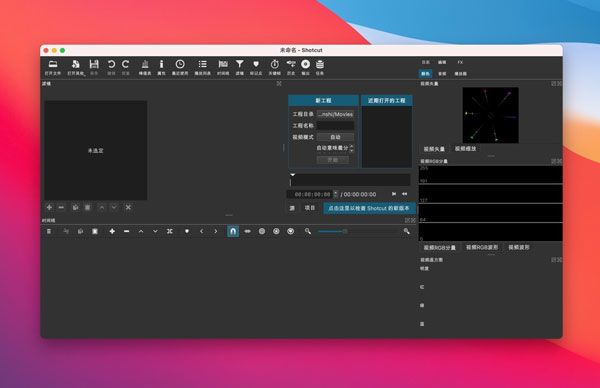600x388 pixels.
Task: Toggle timeline snapping magnet button
Action: coord(233,231)
